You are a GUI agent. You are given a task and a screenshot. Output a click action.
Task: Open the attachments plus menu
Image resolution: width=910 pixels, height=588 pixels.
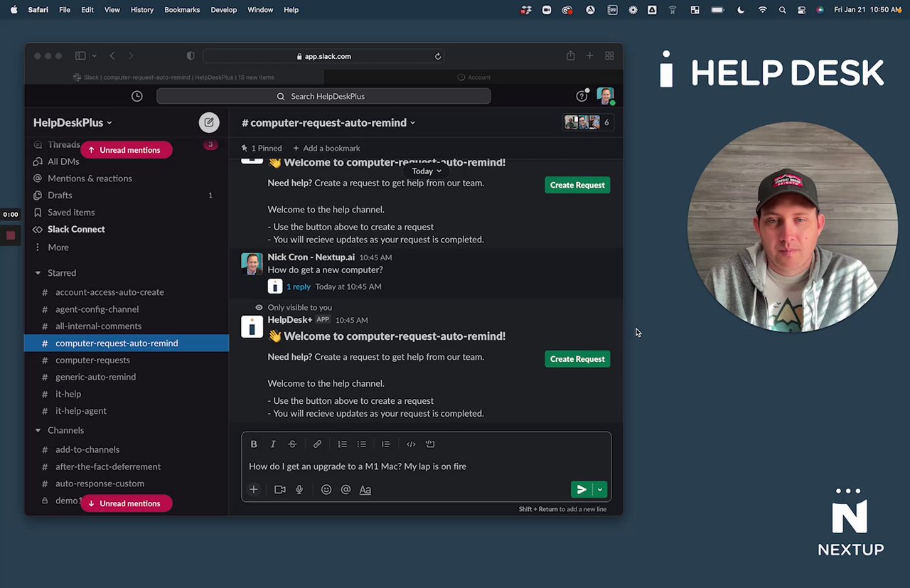(x=254, y=489)
